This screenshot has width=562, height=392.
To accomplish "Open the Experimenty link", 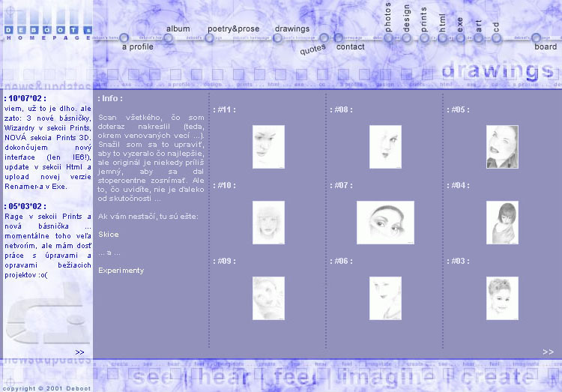I will coord(121,271).
